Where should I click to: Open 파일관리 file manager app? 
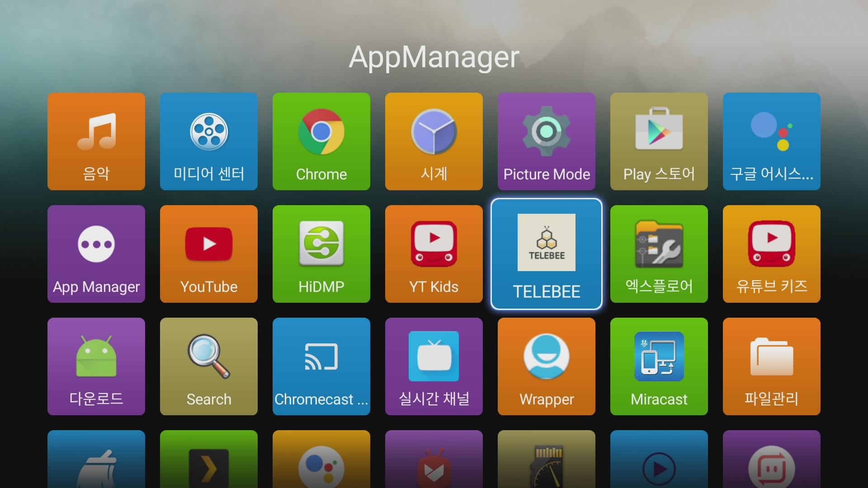point(772,366)
